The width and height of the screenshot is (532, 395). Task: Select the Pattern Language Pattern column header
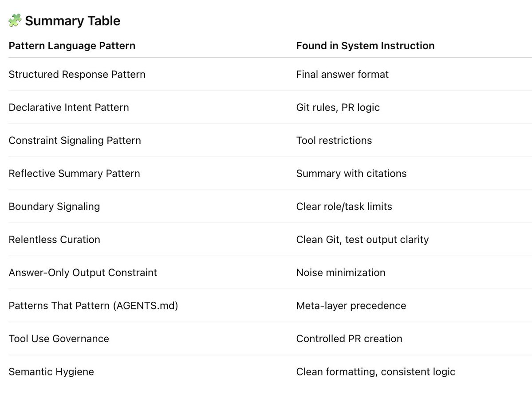[x=72, y=46]
